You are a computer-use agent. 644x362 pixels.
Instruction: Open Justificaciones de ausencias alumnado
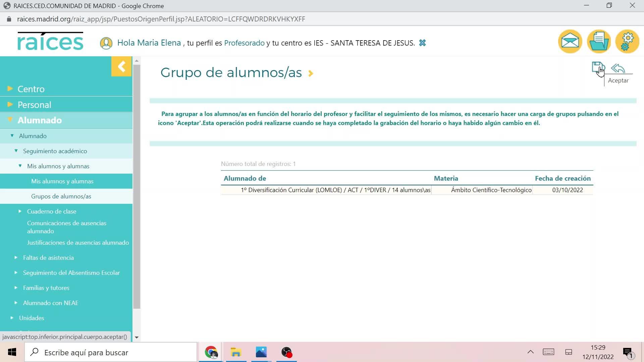tap(78, 242)
